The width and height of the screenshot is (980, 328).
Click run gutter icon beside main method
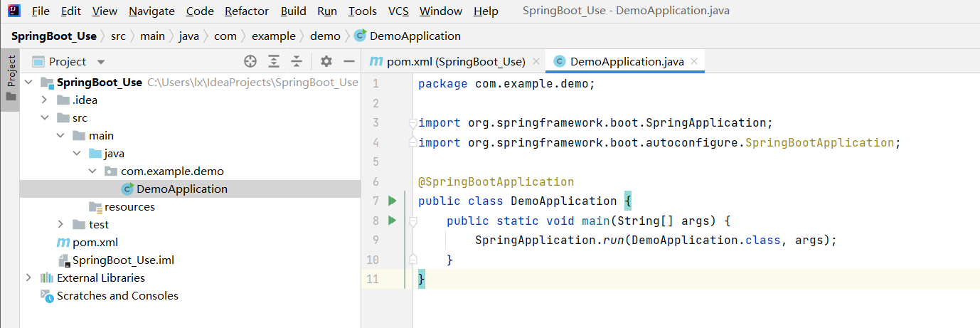point(392,221)
